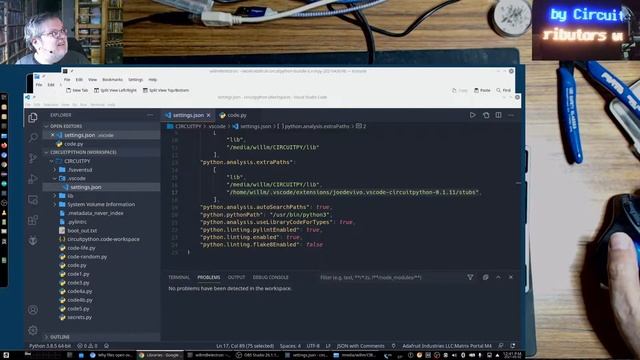The height and width of the screenshot is (360, 640).
Task: Click CIRCUITPY in the breadcrumb bar
Action: pyautogui.click(x=188, y=126)
